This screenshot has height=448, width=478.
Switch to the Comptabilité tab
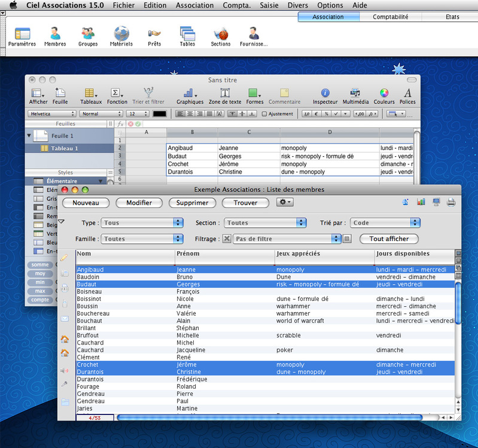coord(390,17)
